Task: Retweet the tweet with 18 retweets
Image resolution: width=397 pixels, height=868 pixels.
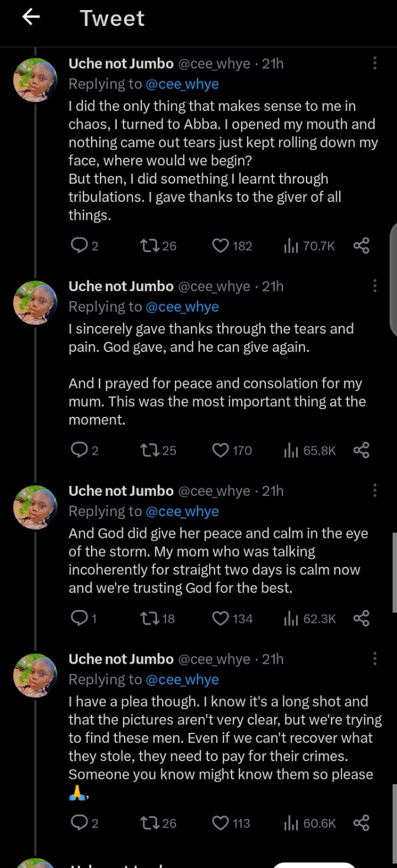Action: point(148,618)
